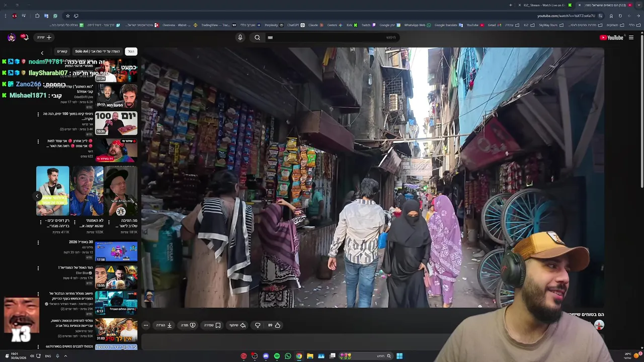Click the Download button
Image resolution: width=644 pixels, height=362 pixels.
pos(164,325)
